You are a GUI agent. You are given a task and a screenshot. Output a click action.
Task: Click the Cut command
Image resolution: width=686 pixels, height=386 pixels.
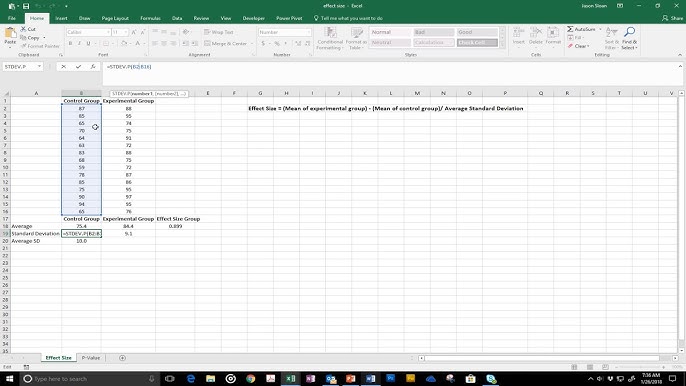coord(28,29)
